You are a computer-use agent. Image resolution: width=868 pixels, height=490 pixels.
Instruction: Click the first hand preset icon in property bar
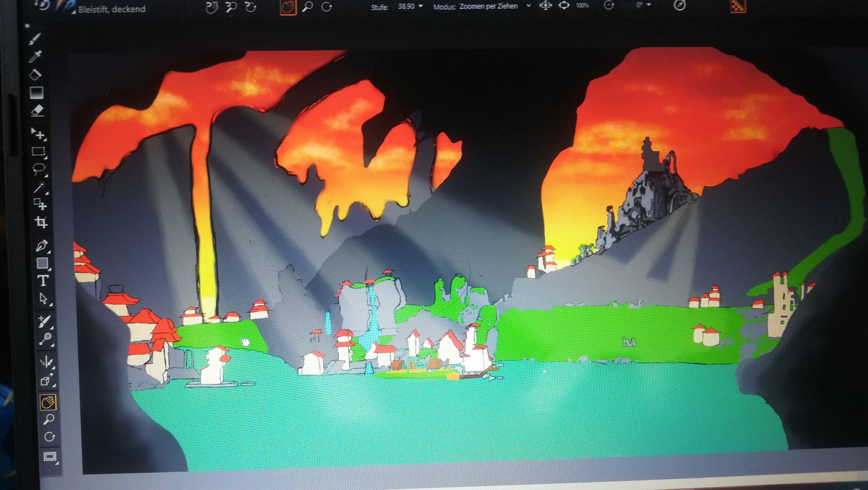pyautogui.click(x=212, y=7)
